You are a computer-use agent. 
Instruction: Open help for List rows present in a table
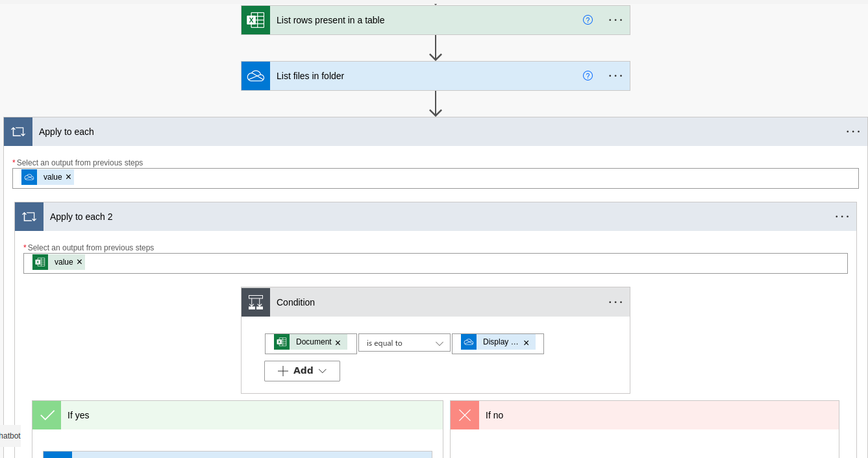click(x=588, y=20)
